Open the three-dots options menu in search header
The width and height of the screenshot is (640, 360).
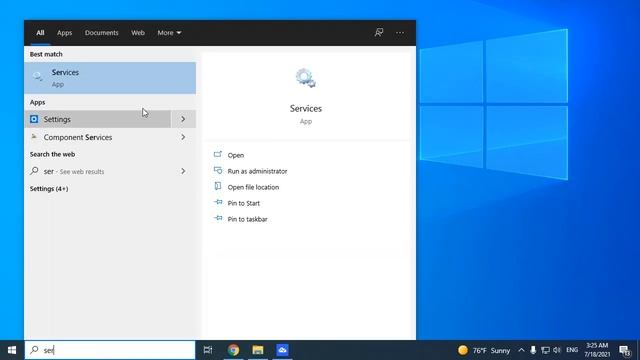click(x=400, y=33)
